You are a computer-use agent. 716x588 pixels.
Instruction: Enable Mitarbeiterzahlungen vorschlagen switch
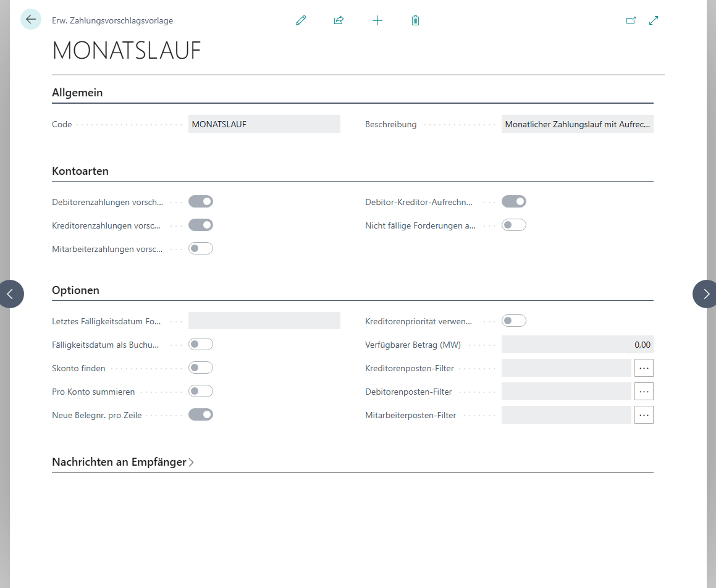click(200, 248)
